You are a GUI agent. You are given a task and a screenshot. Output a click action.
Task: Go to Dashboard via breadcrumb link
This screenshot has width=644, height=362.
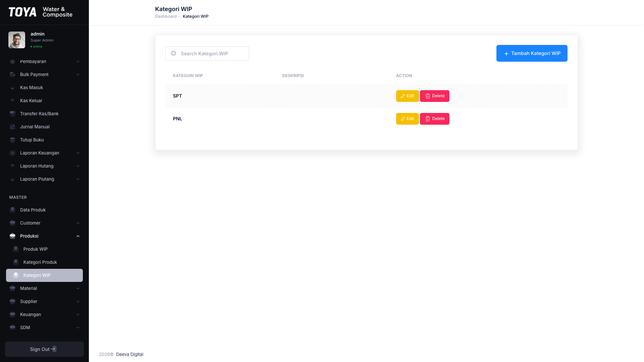click(166, 16)
